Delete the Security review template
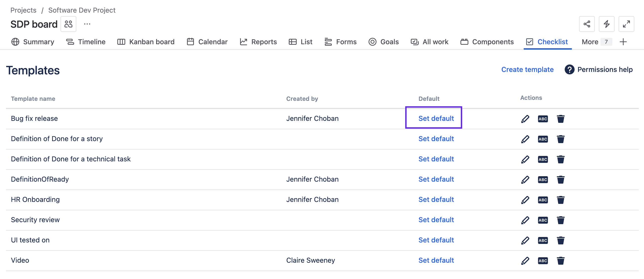The width and height of the screenshot is (644, 279). click(x=561, y=220)
